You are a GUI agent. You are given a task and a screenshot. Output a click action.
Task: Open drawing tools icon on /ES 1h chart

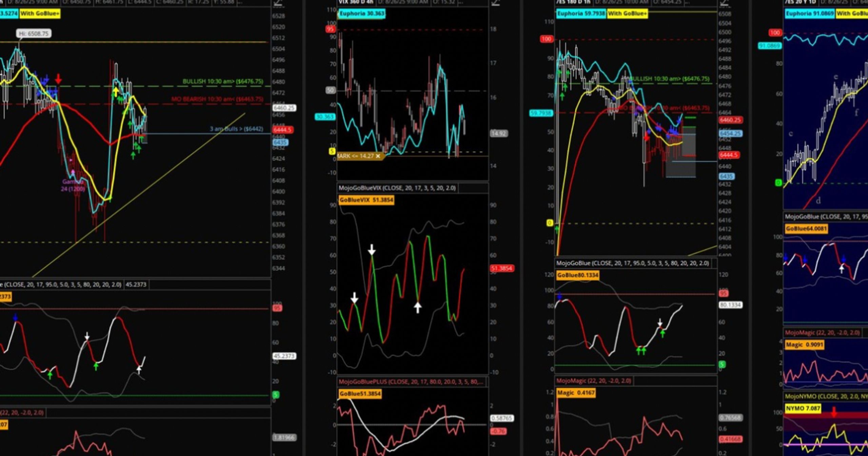724,3
